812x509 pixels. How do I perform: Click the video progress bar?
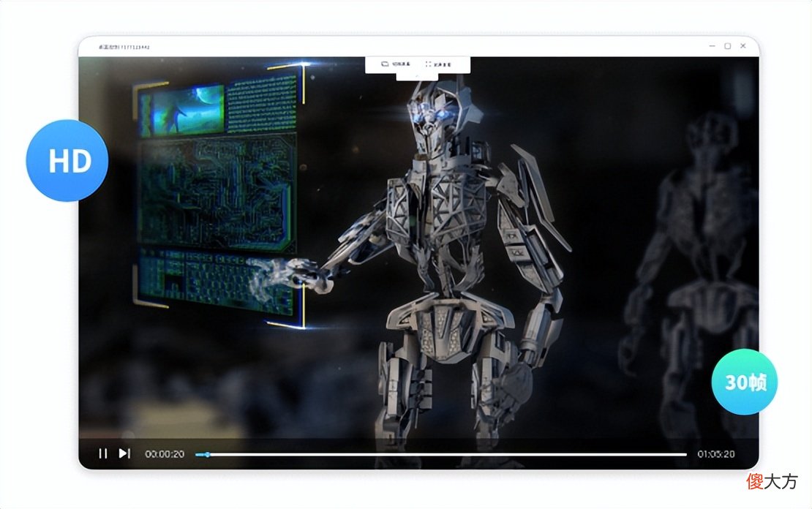point(440,455)
